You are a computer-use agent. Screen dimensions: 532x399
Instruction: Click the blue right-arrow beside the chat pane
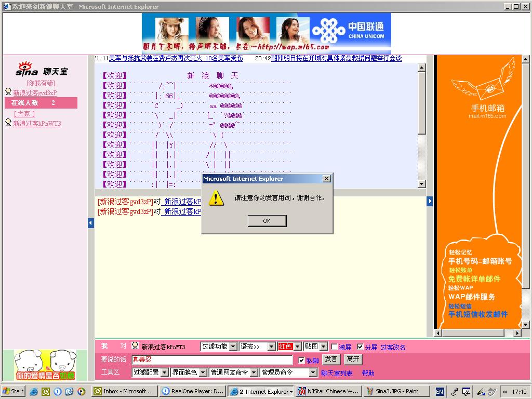click(x=430, y=201)
